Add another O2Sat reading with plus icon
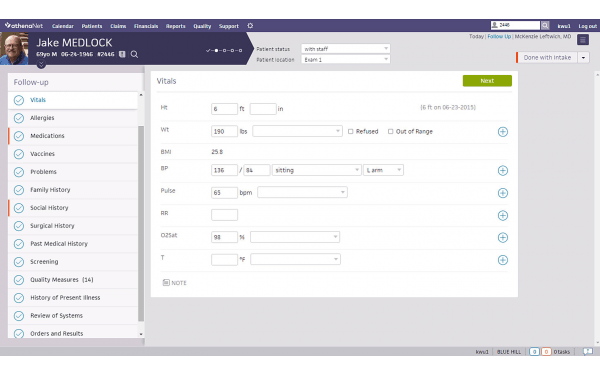Viewport: 600px width, 375px height. coord(503,238)
